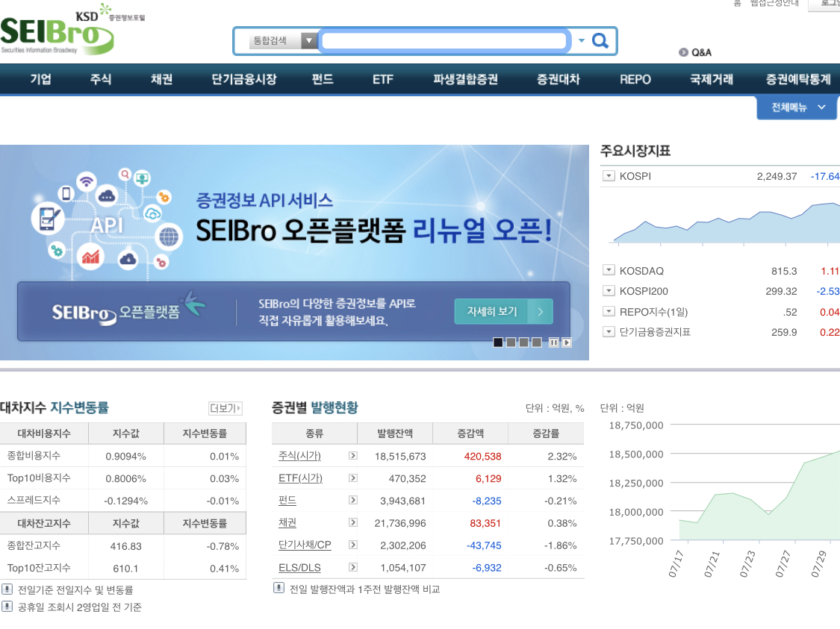The image size is (840, 629).
Task: Open the 펀드 menu
Action: click(323, 79)
